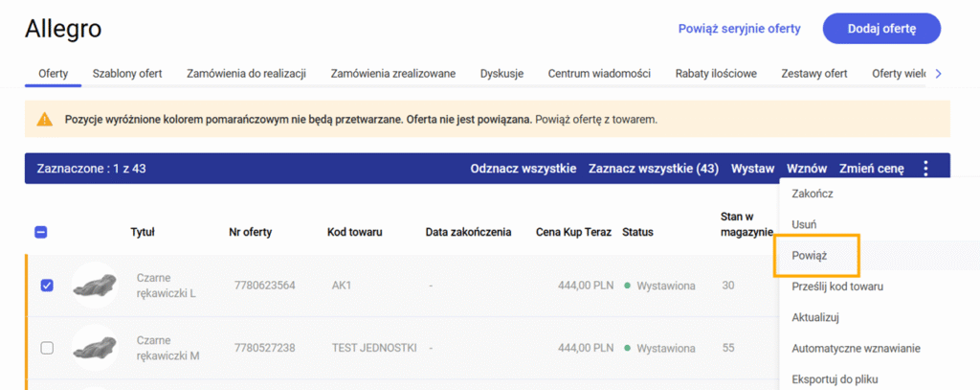
Task: Open the three-dot more actions menu
Action: pyautogui.click(x=925, y=169)
